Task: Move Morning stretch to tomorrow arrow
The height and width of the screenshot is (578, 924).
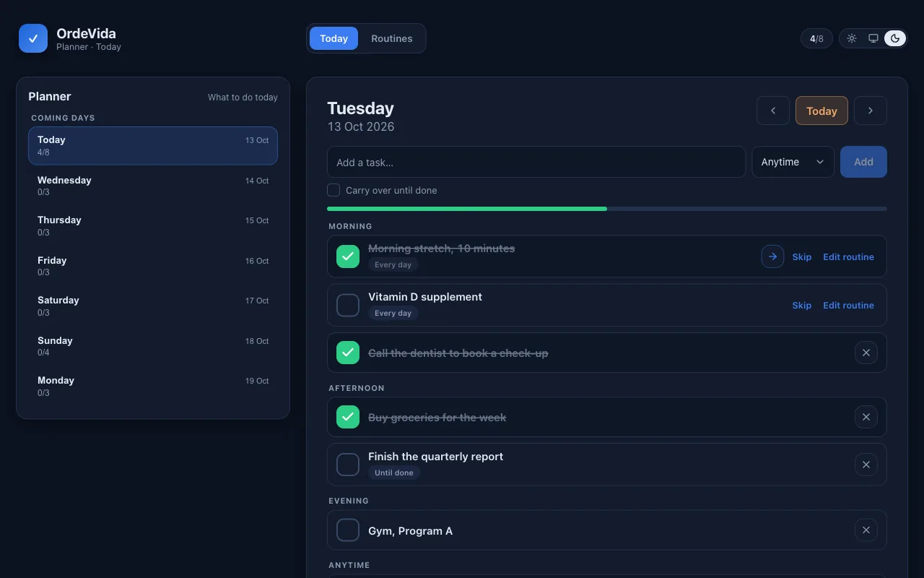Action: [772, 256]
